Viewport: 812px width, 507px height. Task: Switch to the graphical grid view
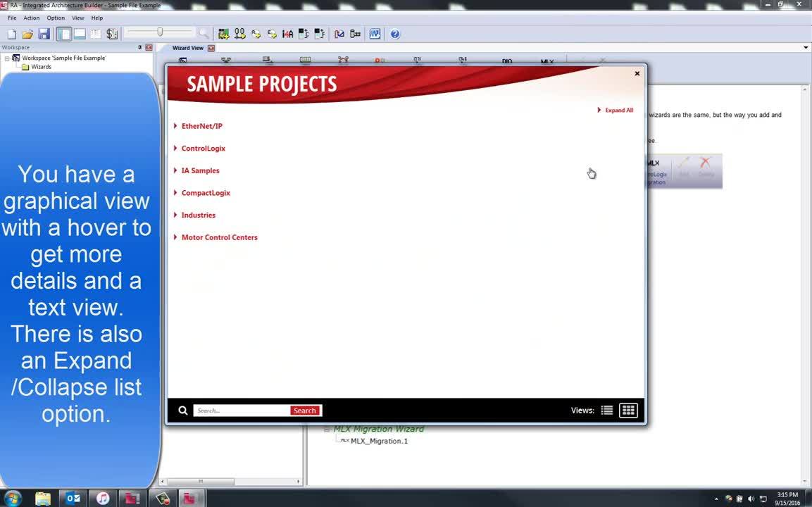pyautogui.click(x=629, y=410)
